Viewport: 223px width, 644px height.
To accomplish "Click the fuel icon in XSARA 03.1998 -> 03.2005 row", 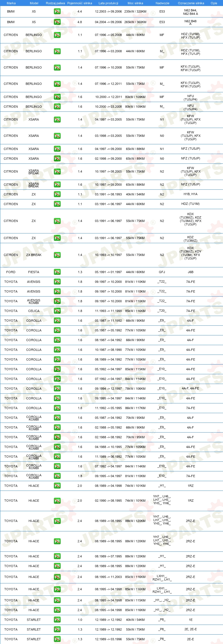I will coord(57,136).
